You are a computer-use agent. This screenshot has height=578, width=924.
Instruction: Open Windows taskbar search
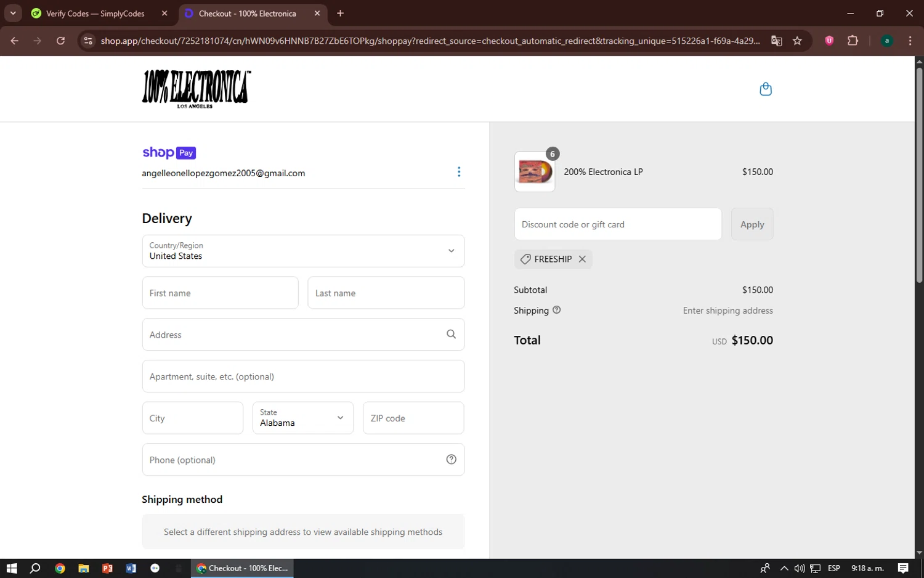pos(35,568)
